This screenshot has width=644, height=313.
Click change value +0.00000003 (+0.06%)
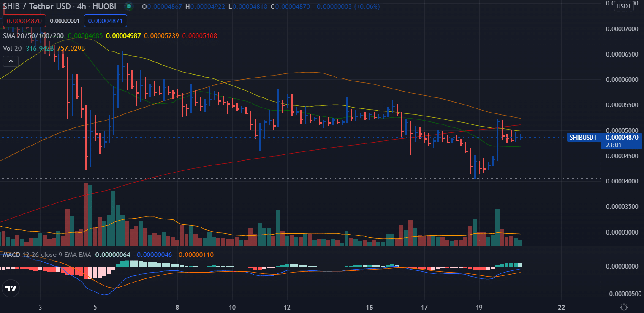(347, 7)
